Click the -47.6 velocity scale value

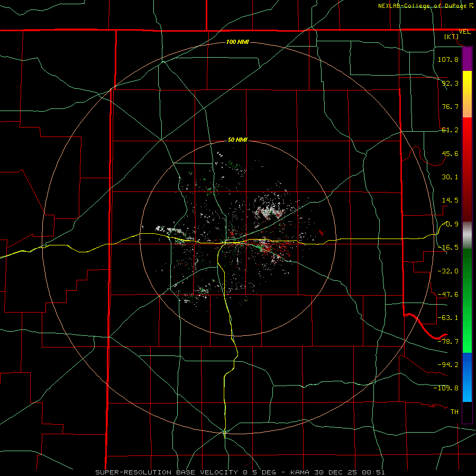point(448,295)
